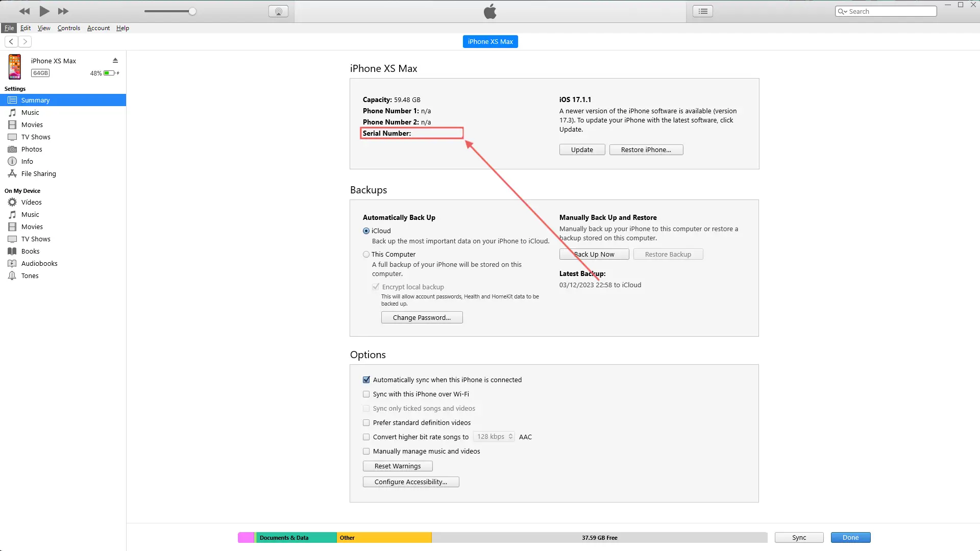This screenshot has height=551, width=980.
Task: Eject the iPhone XS Max
Action: [x=115, y=60]
